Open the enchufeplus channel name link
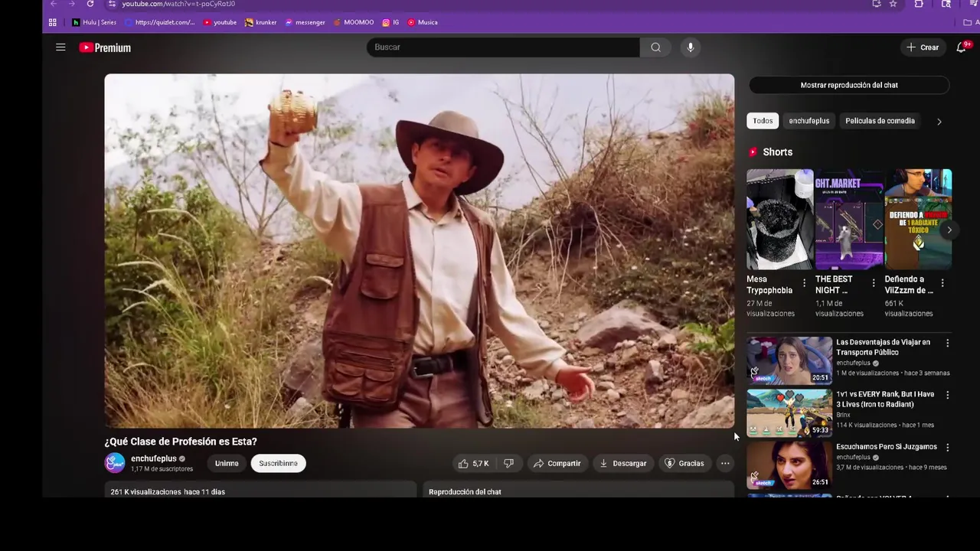The image size is (980, 551). pyautogui.click(x=153, y=458)
